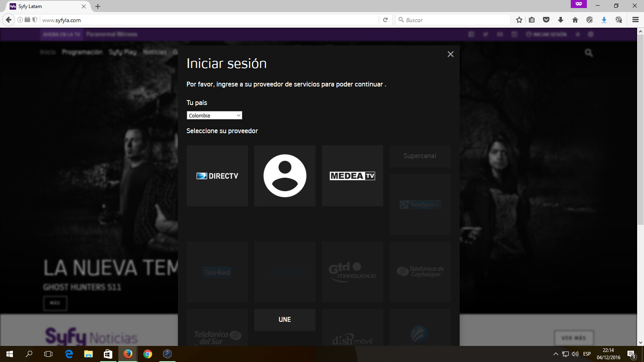This screenshot has height=362, width=644.
Task: Click the Programación menu item on the page
Action: (82, 52)
